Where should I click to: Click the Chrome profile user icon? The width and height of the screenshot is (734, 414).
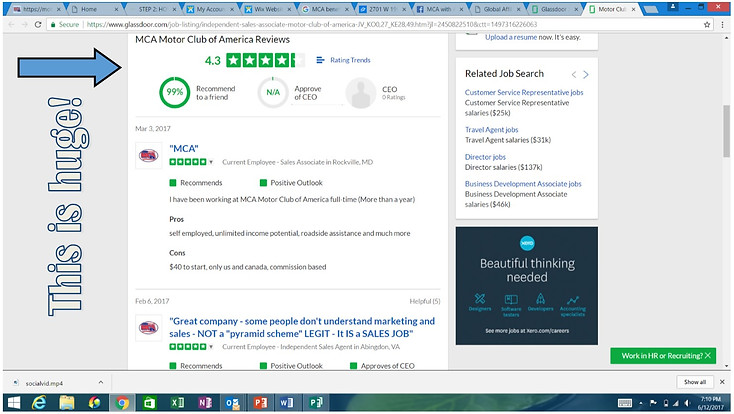673,7
